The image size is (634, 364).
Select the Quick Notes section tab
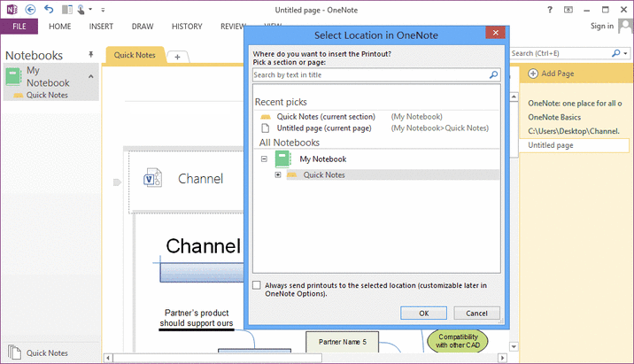pos(135,55)
